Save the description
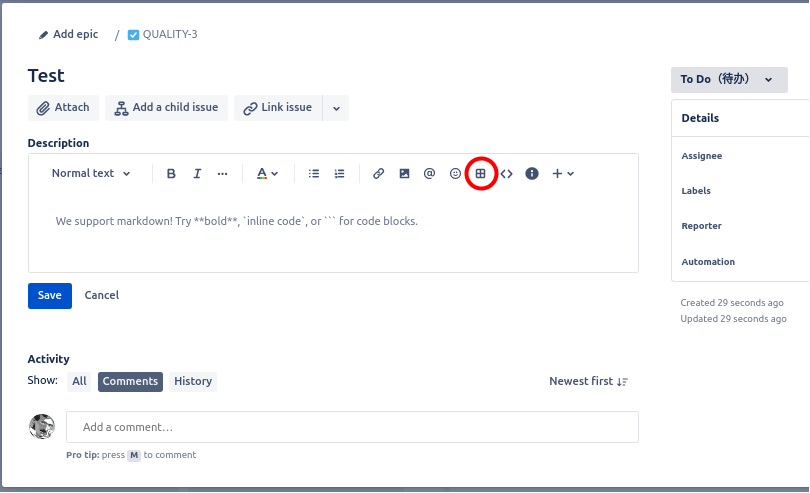 tap(50, 296)
